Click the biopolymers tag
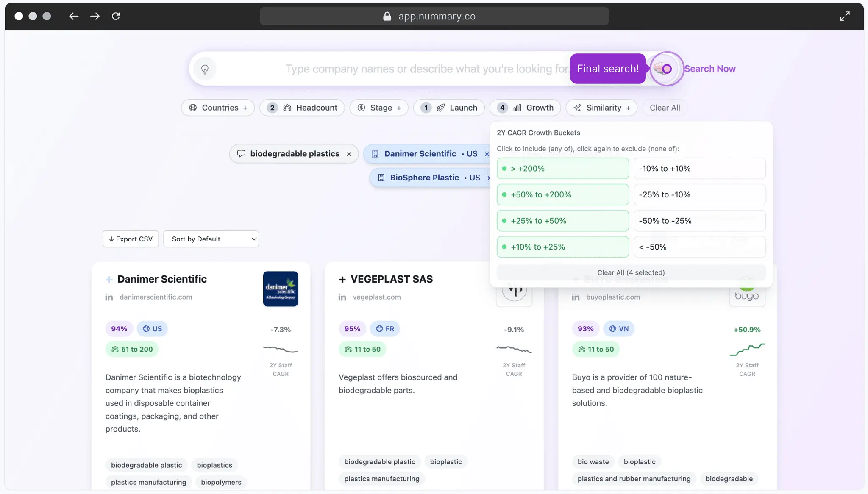This screenshot has height=494, width=868. click(221, 482)
